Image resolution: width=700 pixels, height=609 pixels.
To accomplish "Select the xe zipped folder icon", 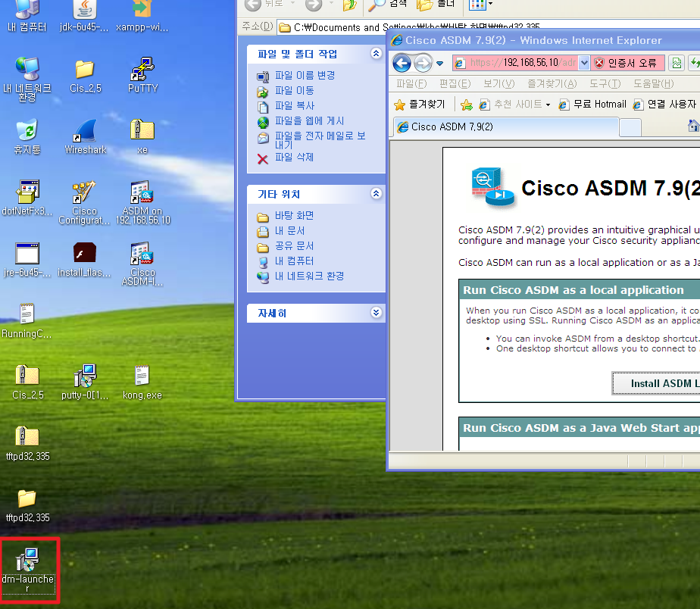I will click(142, 136).
